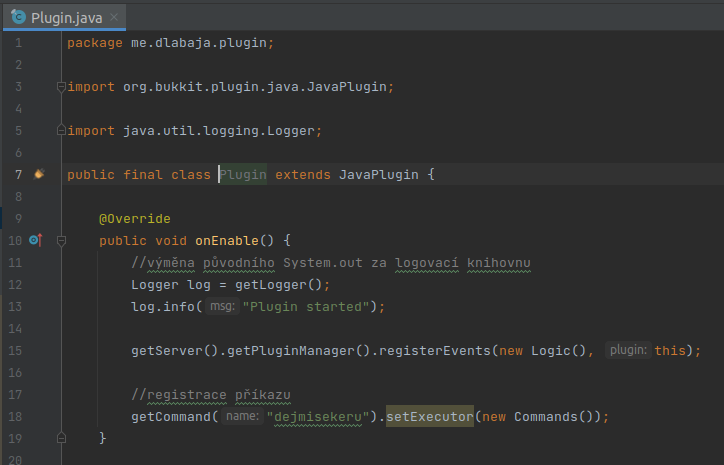Click java.util.logging.Logger import text
The width and height of the screenshot is (724, 465).
coord(219,131)
